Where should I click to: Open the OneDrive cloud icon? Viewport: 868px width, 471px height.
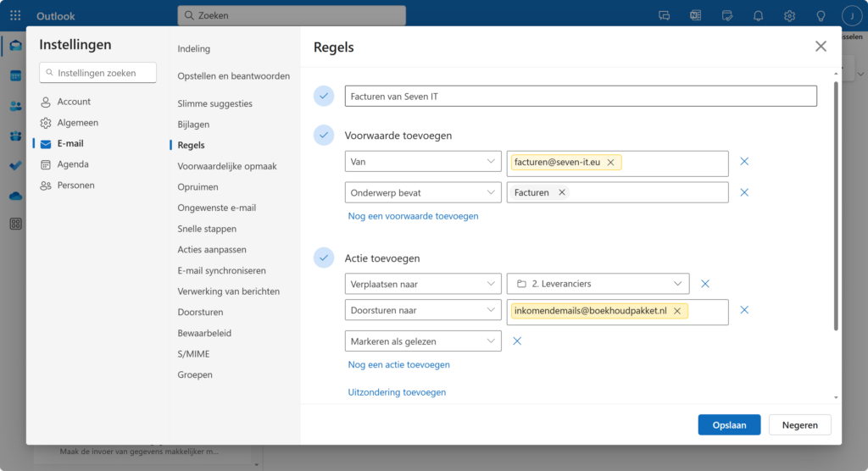tap(15, 196)
